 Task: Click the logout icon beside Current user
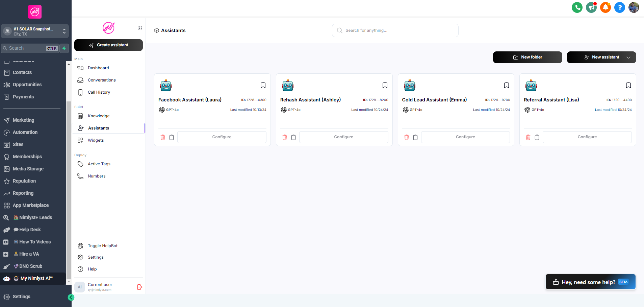[x=139, y=287]
